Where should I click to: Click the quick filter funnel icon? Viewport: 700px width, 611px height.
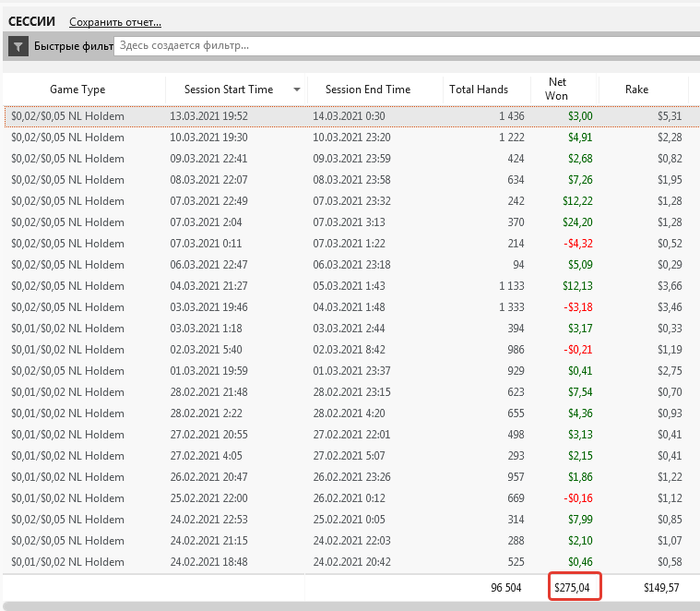[x=18, y=46]
